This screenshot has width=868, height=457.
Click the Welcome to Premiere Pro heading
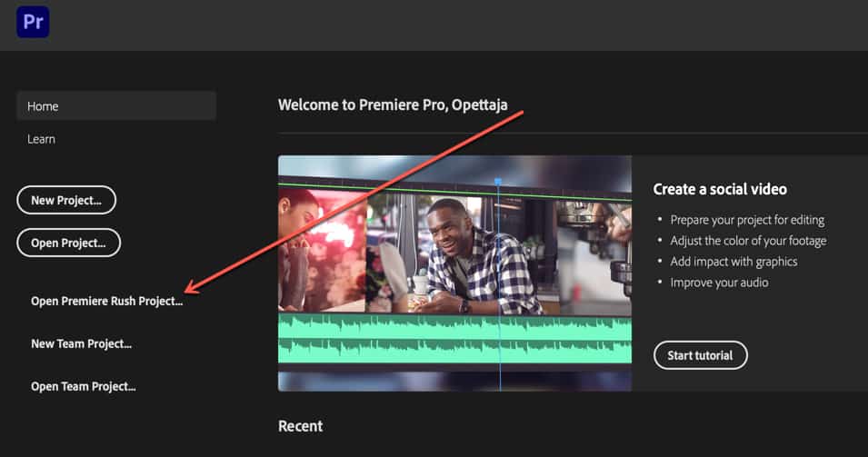point(393,104)
